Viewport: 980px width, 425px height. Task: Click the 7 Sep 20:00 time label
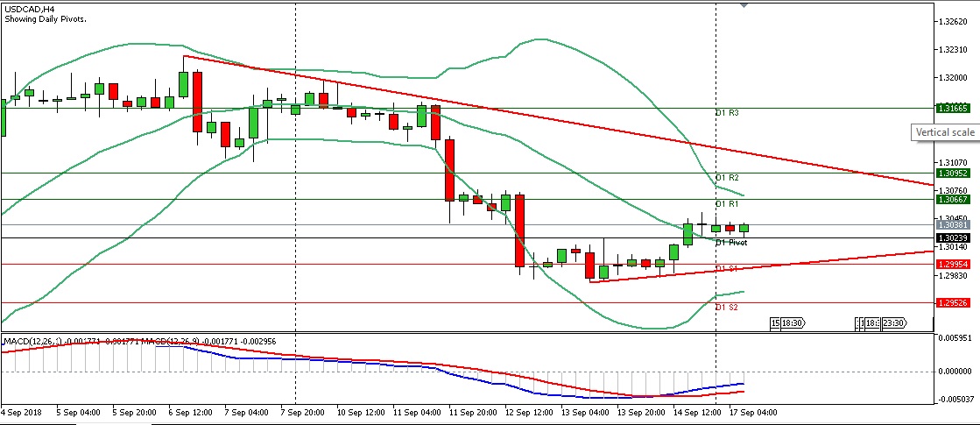pyautogui.click(x=302, y=413)
